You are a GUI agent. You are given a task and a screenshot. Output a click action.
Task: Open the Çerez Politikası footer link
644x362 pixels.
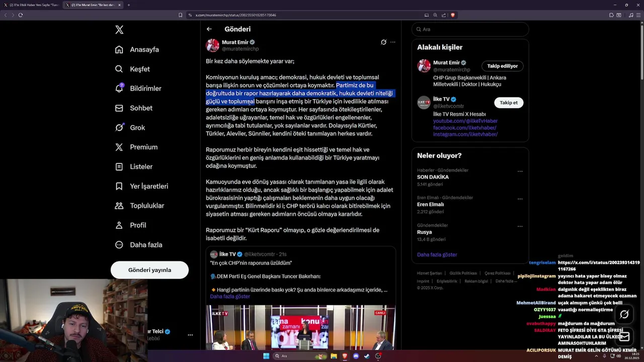tap(498, 273)
